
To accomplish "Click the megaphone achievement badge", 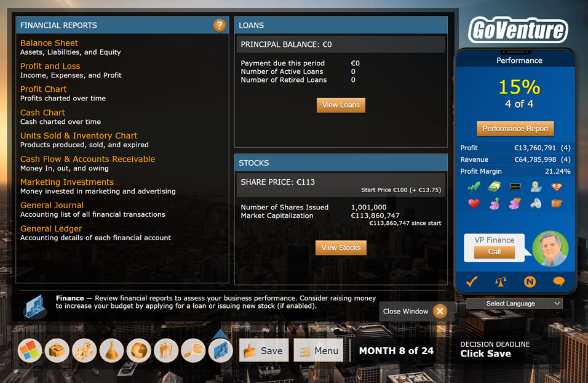I will click(x=536, y=204).
